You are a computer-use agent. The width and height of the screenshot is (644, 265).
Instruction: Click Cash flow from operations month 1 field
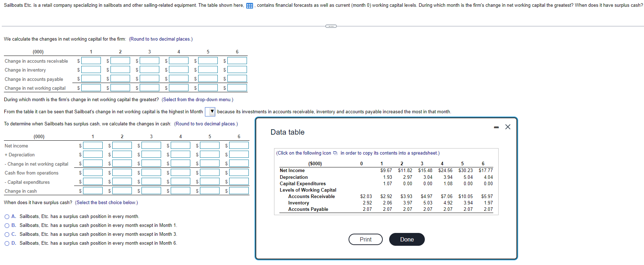[x=93, y=172]
